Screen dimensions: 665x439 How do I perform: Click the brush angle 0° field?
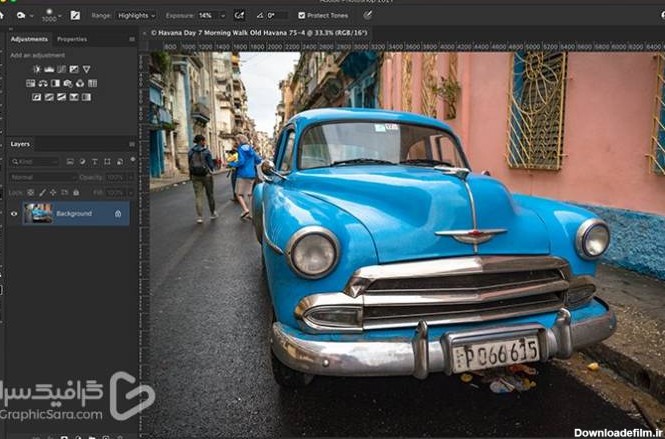point(277,16)
